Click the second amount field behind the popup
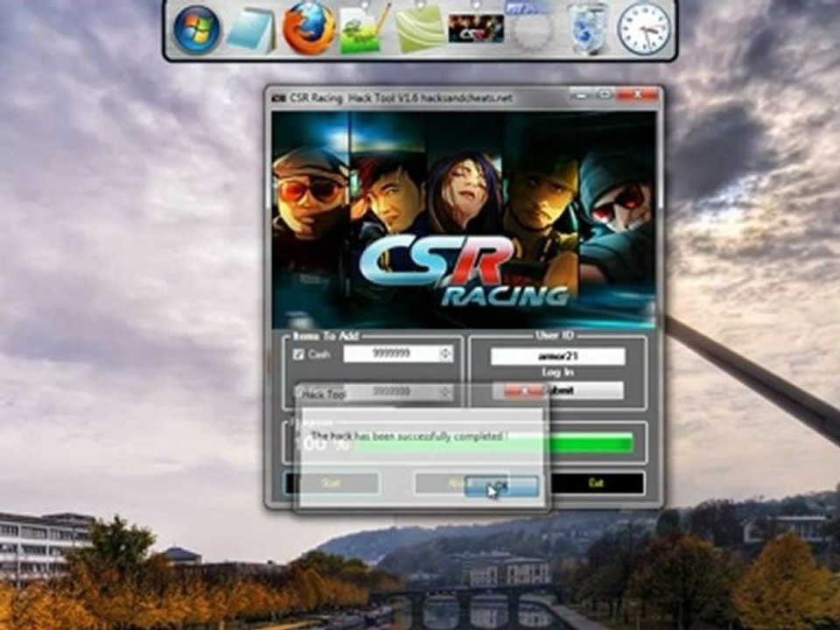The image size is (840, 630). (x=399, y=392)
